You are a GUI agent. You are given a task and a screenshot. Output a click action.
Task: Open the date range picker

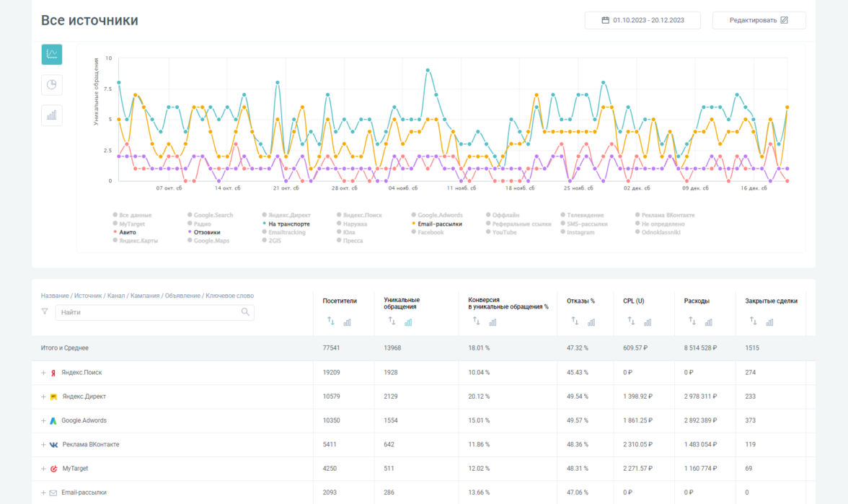pos(642,20)
